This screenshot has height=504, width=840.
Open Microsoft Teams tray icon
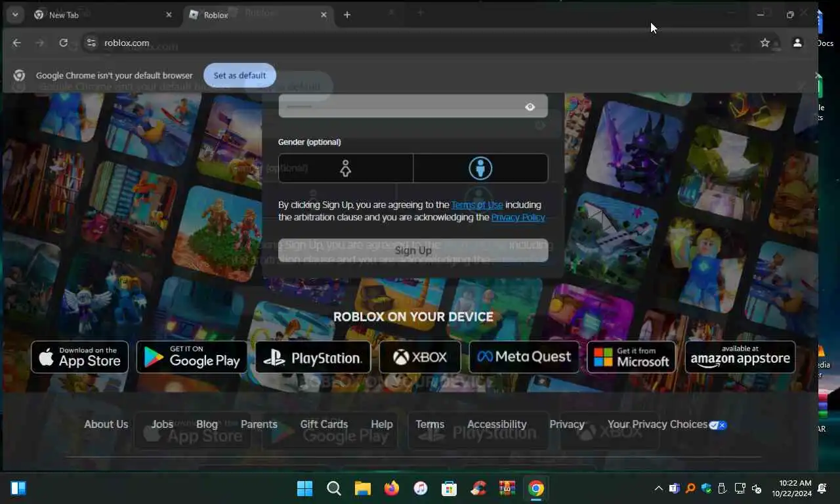point(674,488)
